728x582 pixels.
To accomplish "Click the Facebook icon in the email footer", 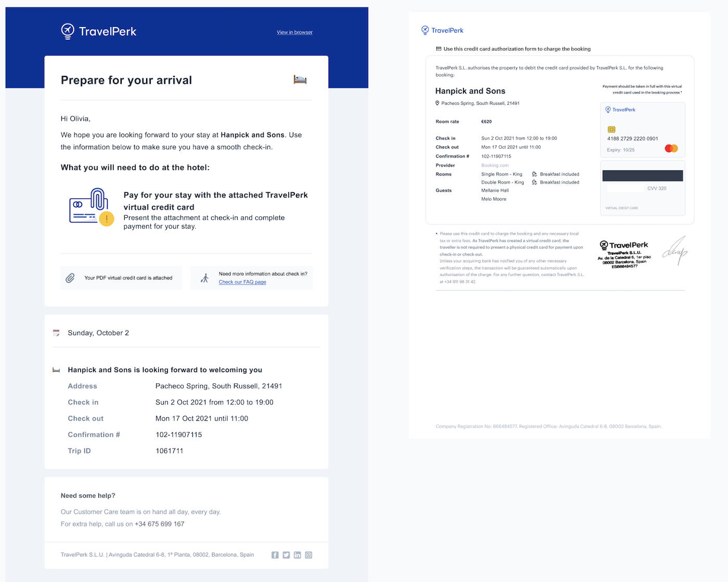I will pos(275,555).
